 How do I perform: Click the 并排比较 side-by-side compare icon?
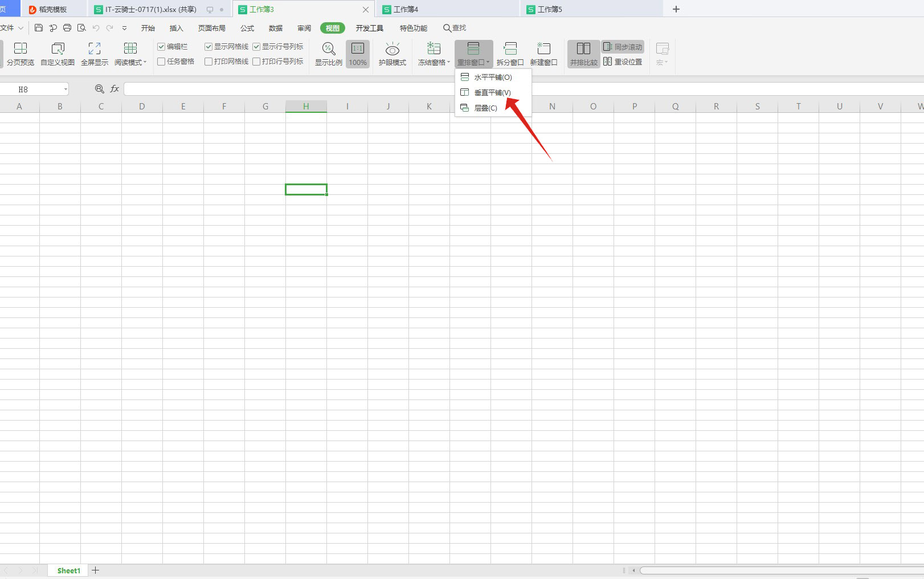[583, 54]
